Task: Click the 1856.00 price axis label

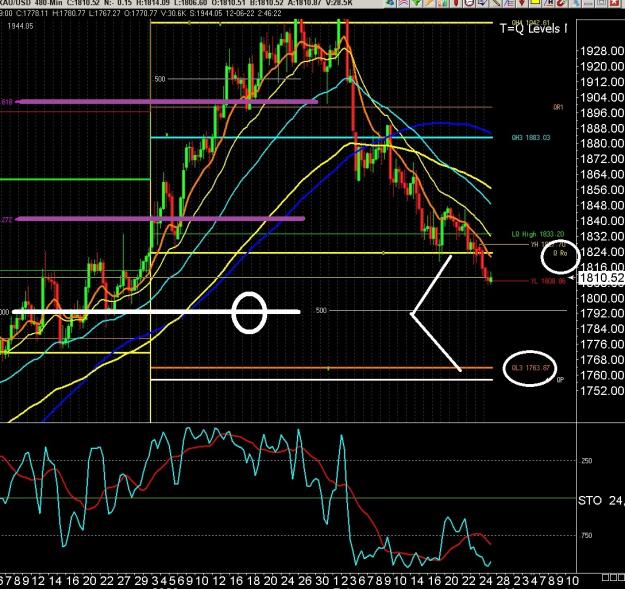Action: tap(602, 190)
